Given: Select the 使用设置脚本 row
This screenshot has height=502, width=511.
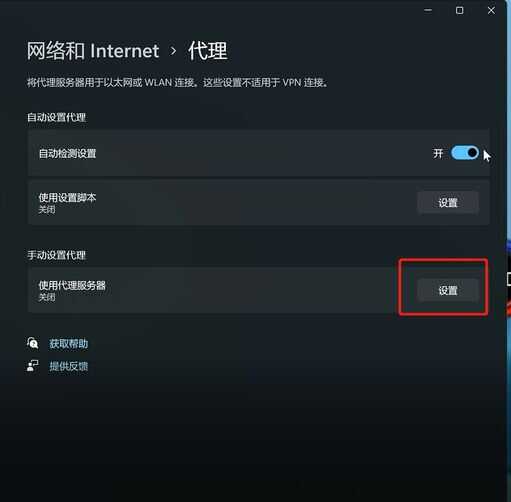Looking at the screenshot, I should click(x=259, y=202).
